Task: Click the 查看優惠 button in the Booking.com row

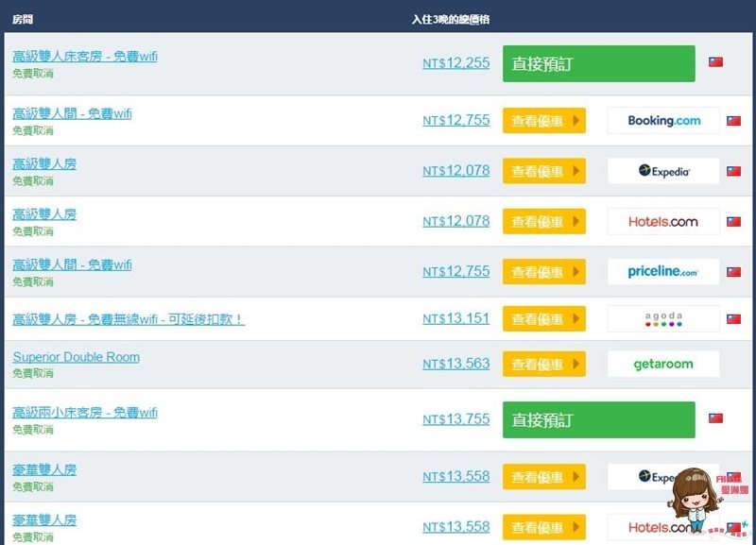Action: coord(544,121)
